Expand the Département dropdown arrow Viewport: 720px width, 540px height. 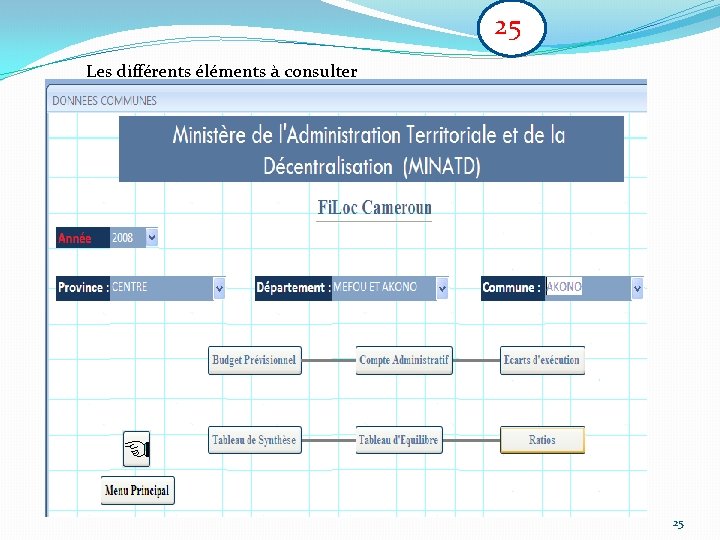point(442,288)
